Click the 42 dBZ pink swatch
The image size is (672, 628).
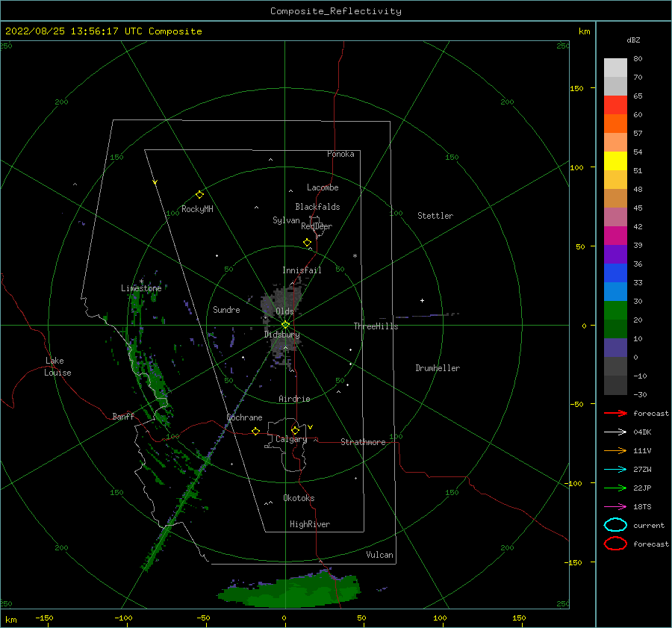coord(615,217)
